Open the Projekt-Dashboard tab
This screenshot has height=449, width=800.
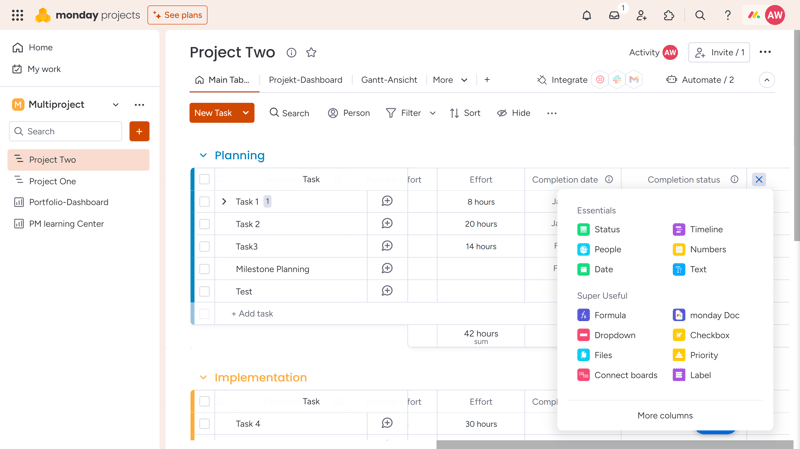[x=306, y=80]
